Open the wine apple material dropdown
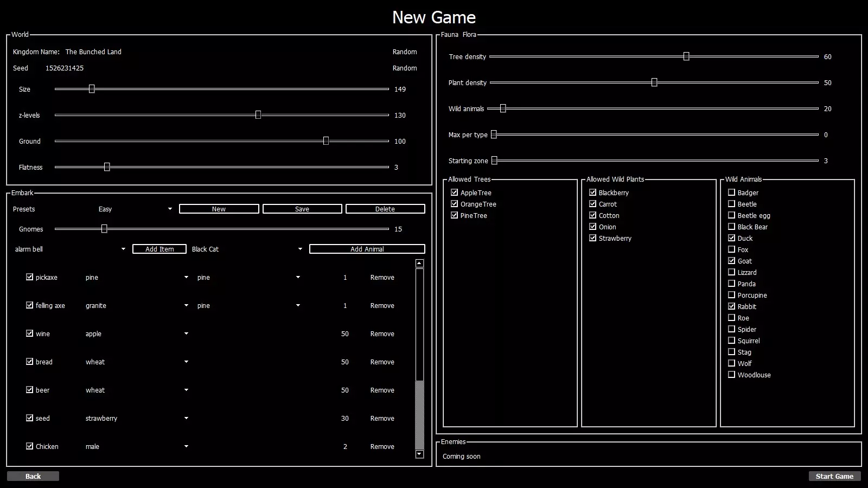Viewport: 868px width, 488px height. (x=137, y=334)
